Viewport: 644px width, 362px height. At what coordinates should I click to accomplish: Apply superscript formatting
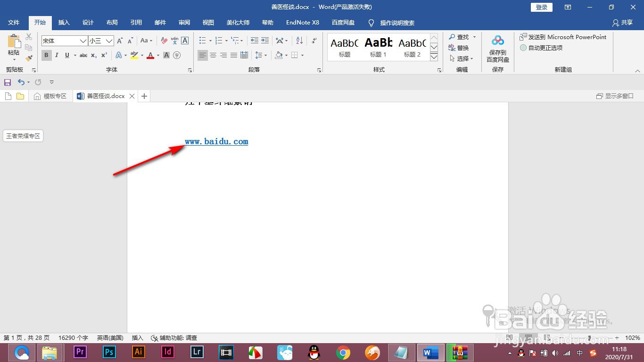pyautogui.click(x=104, y=55)
